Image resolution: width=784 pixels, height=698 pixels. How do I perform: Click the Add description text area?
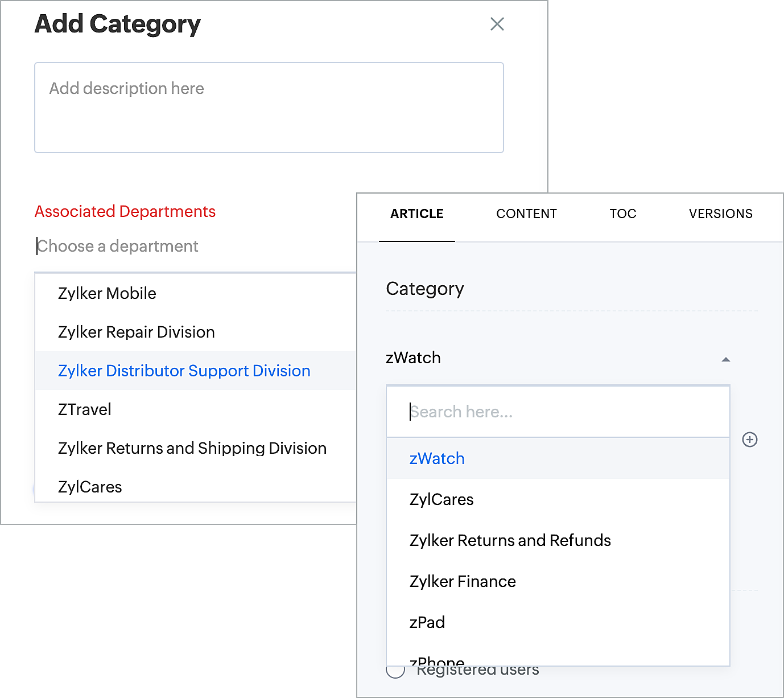[x=269, y=108]
